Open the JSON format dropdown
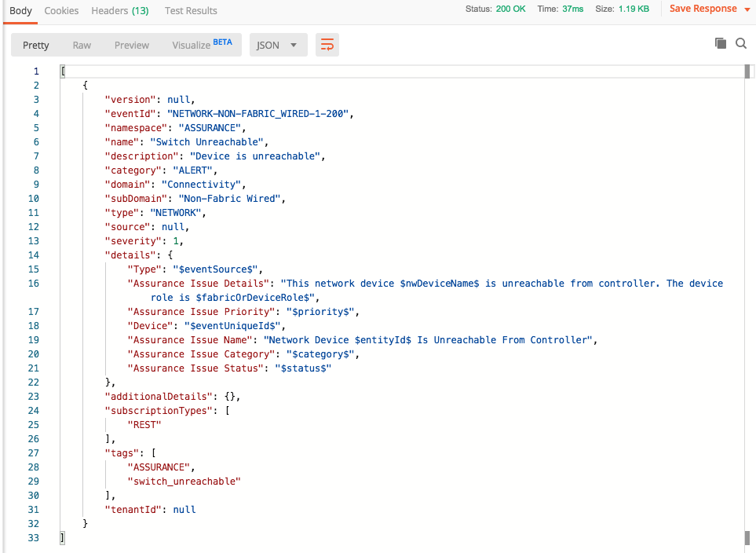The image size is (756, 553). (277, 45)
